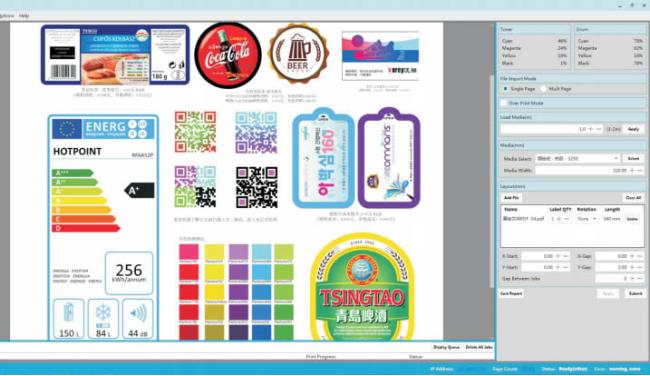Screen dimensions: 650x376
Task: Click the Submit button
Action: 635,294
